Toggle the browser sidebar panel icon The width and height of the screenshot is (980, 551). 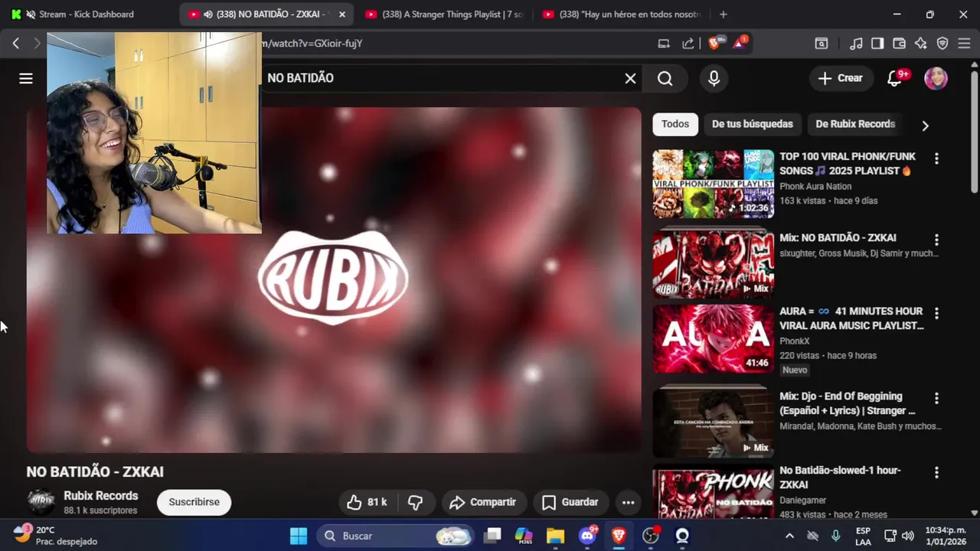coord(877,44)
